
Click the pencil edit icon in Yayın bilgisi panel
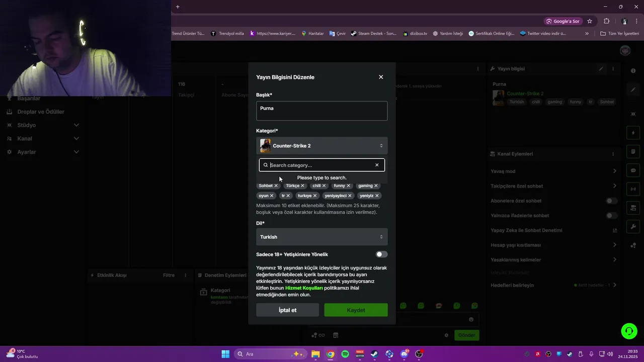coord(601,68)
